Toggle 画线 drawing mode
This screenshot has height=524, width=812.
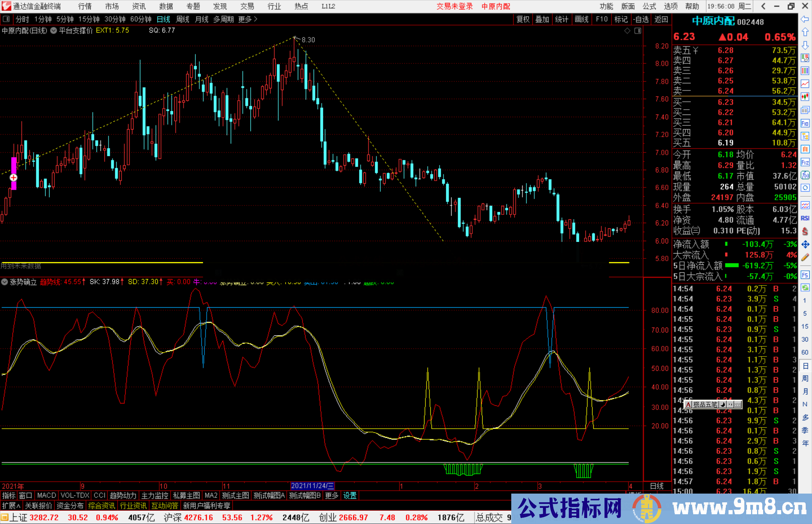pos(582,19)
